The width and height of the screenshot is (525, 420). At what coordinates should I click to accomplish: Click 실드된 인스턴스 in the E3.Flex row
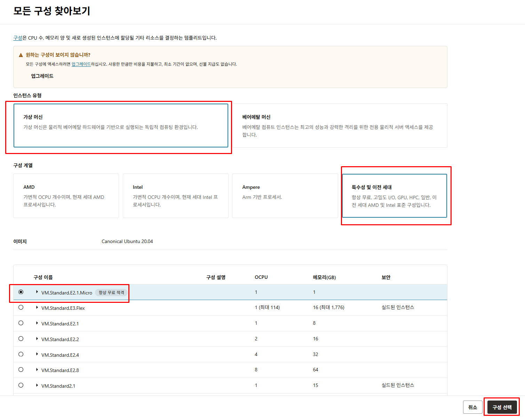tap(398, 307)
